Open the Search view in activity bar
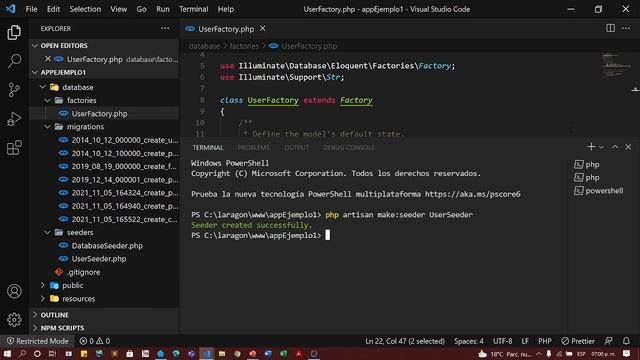Image resolution: width=640 pixels, height=360 pixels. [x=14, y=61]
